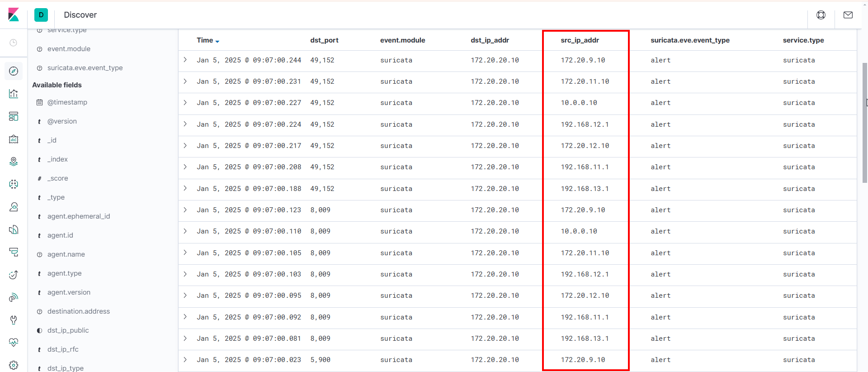
Task: Open the newsfeed mail icon
Action: [848, 15]
